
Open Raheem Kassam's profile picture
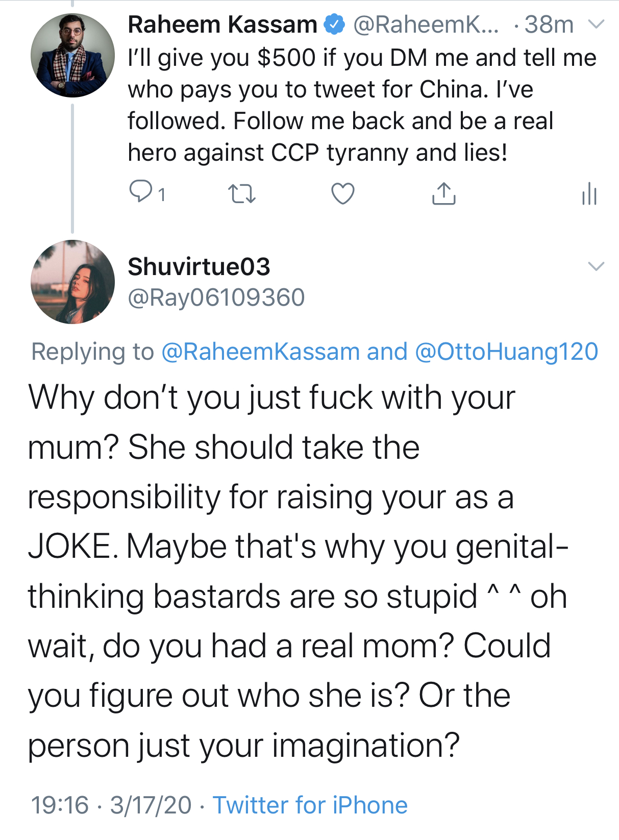coord(72,56)
